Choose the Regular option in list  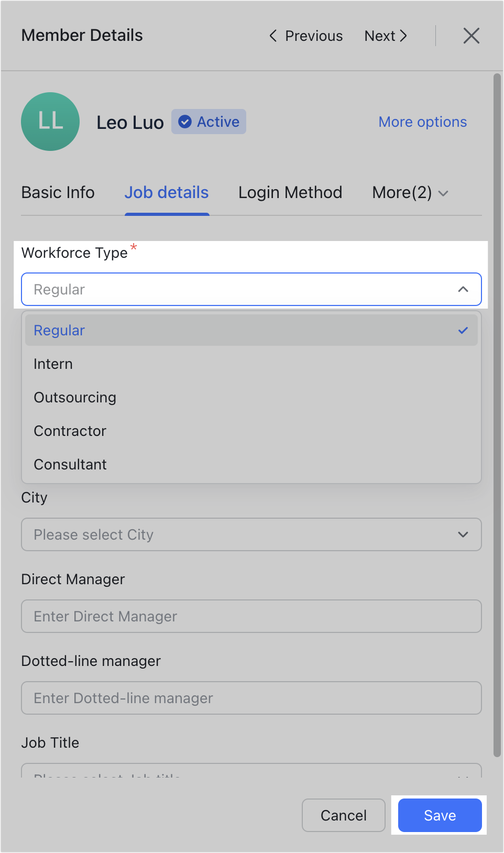pos(251,330)
